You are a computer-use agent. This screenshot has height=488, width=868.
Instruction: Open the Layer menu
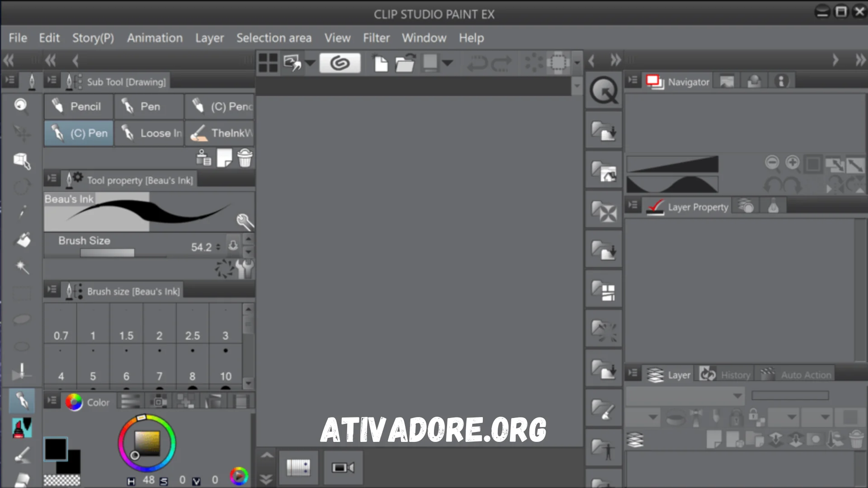point(210,38)
